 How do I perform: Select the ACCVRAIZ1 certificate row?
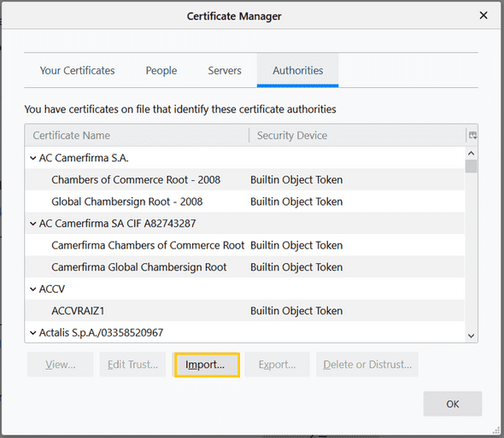[245, 311]
